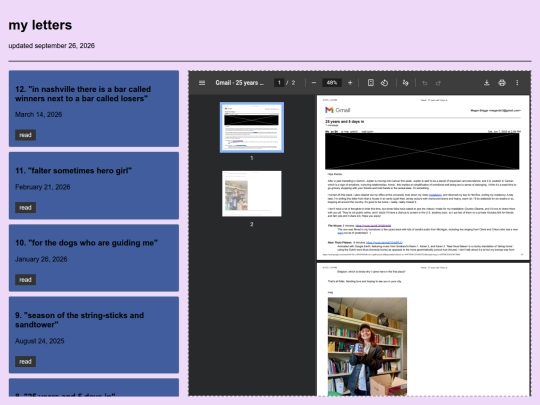Download the PDF file
540x405 pixels.
(x=487, y=83)
